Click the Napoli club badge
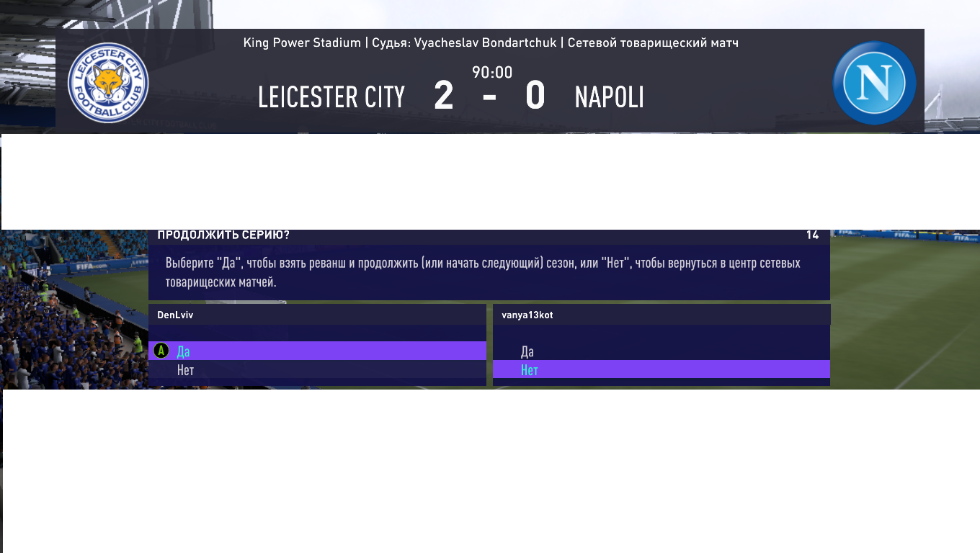This screenshot has height=553, width=980. [874, 83]
